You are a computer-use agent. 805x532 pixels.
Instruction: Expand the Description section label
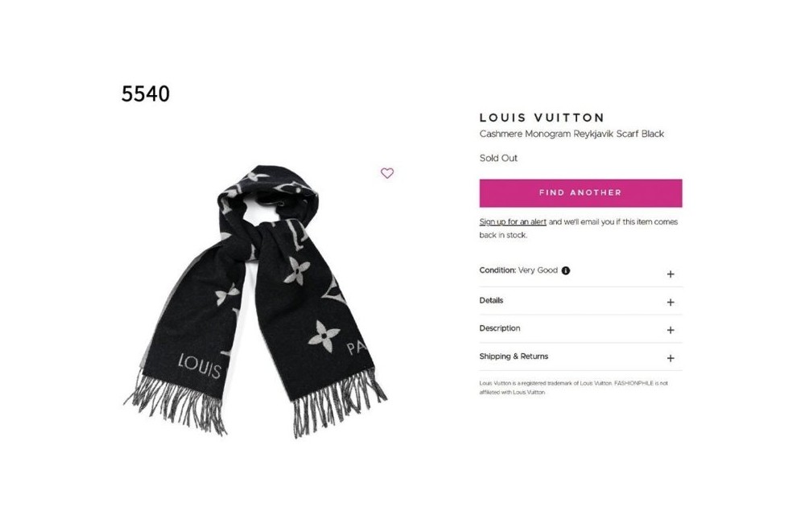500,328
